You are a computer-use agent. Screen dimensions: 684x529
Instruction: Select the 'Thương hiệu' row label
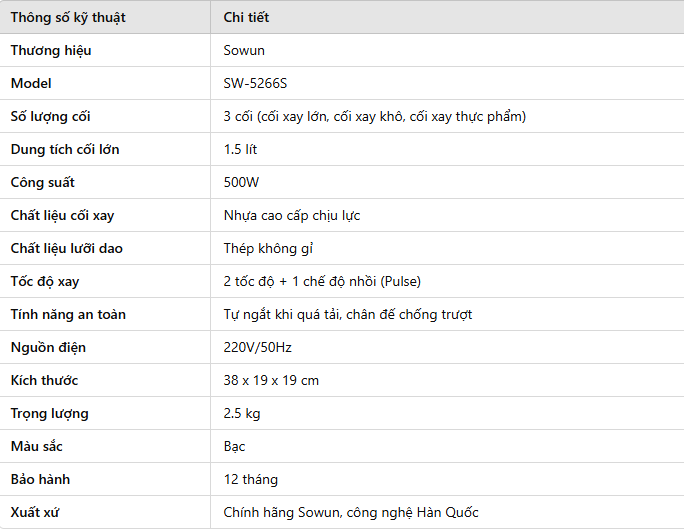tap(51, 51)
